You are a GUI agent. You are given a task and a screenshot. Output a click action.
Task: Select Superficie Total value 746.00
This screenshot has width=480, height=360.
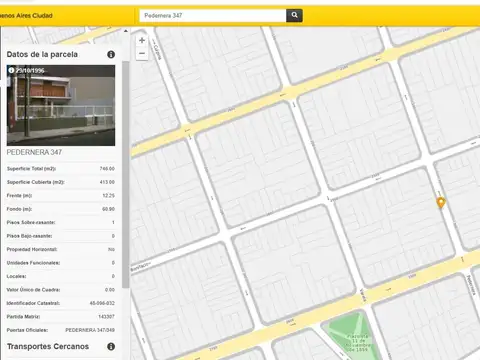click(107, 169)
